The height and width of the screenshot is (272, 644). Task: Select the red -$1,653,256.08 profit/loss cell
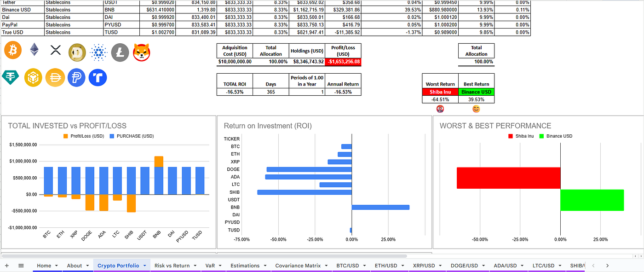(x=343, y=62)
